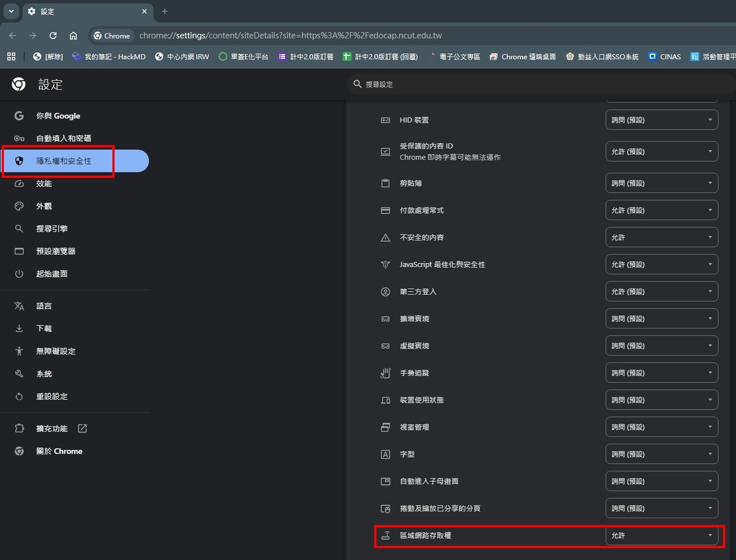Click the open-in-new icon beside 擴充功能
The width and height of the screenshot is (736, 560).
coord(82,428)
